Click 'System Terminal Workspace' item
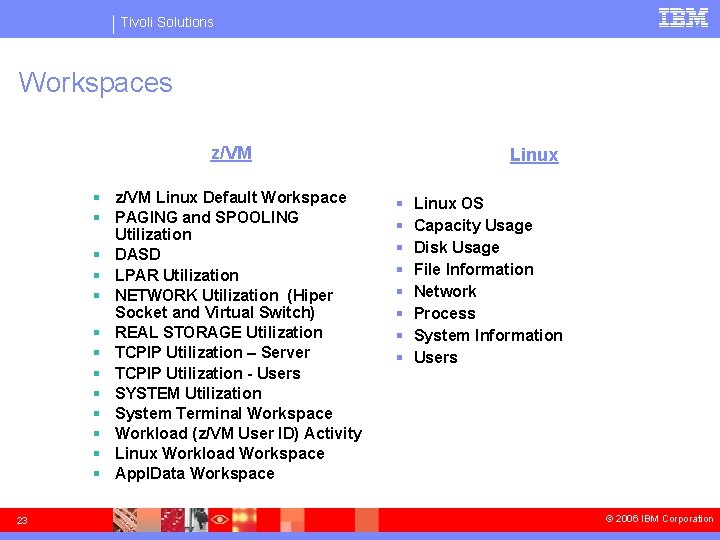This screenshot has width=720, height=540. (x=224, y=413)
